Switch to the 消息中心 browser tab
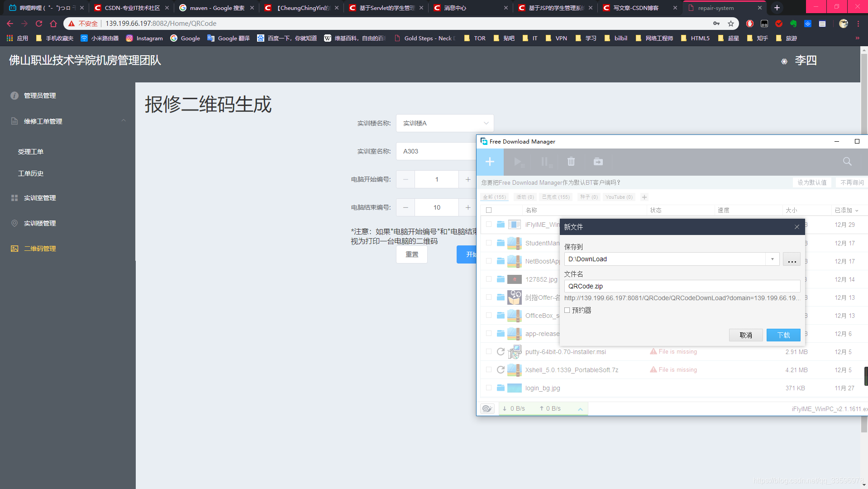Screen dimensions: 868x489 point(455,8)
